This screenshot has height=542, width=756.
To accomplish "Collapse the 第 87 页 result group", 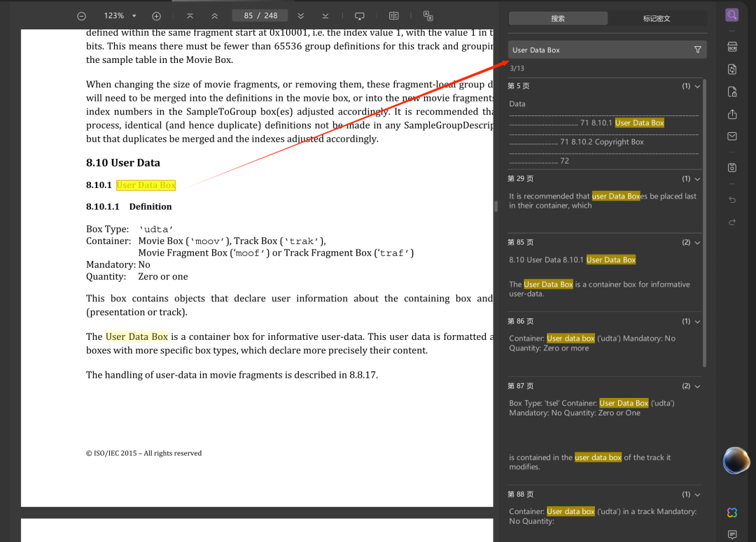I will 697,386.
